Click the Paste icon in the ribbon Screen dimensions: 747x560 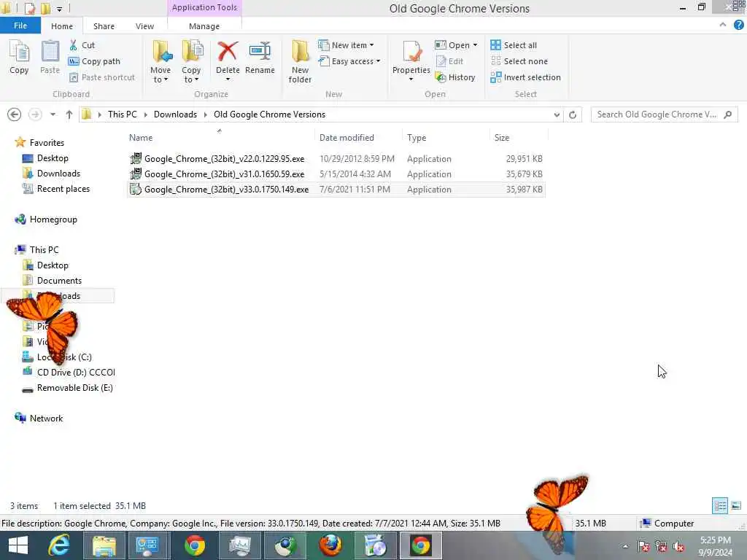pos(50,57)
